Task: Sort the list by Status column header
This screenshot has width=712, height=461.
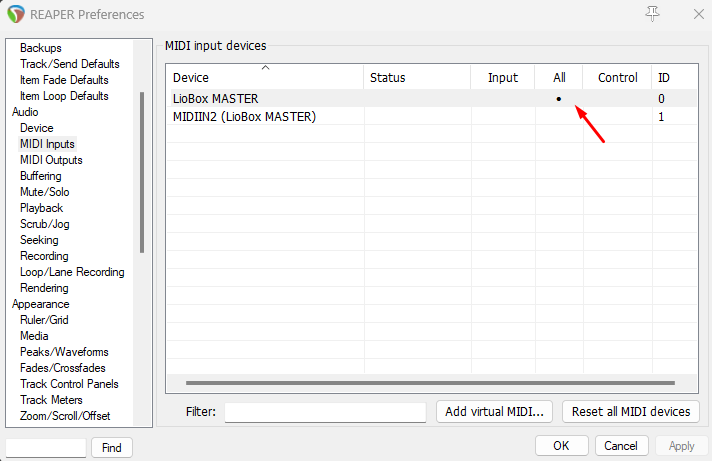Action: coord(417,77)
